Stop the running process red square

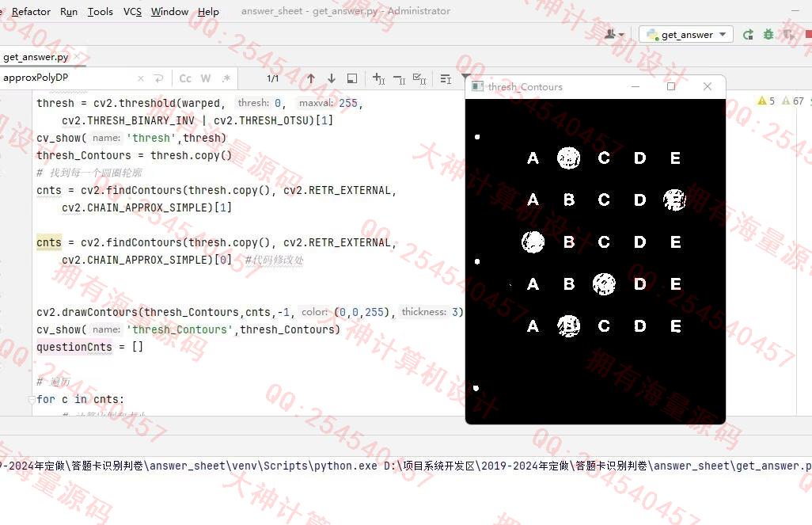pos(808,34)
